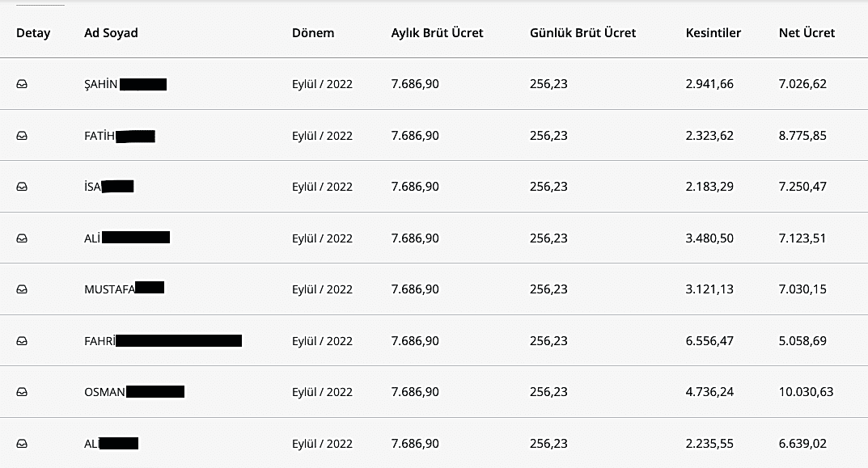Open detail icon for FAHRİ row
868x468 pixels.
(x=22, y=341)
